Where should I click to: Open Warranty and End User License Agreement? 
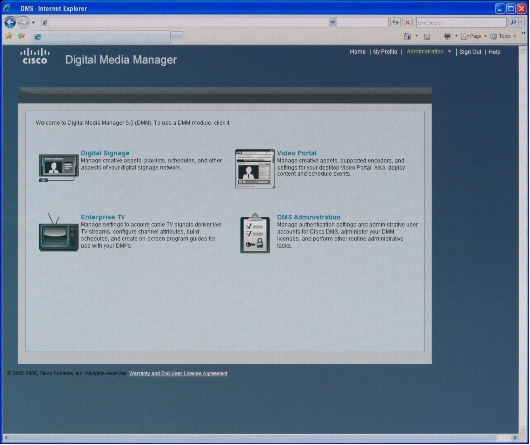point(178,373)
